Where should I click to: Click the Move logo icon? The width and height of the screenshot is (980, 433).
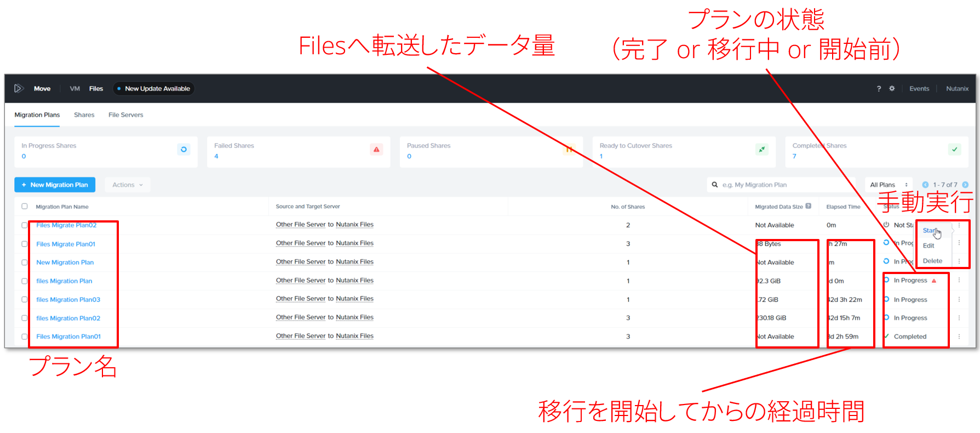point(19,88)
